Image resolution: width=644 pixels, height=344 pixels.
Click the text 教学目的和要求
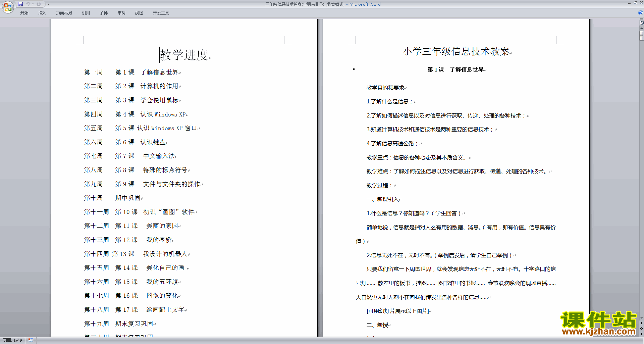[x=385, y=88]
